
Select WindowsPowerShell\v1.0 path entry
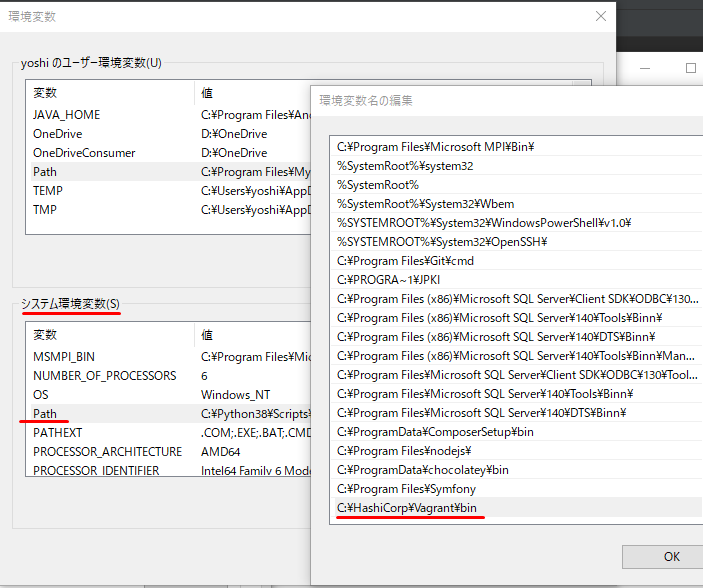click(518, 223)
